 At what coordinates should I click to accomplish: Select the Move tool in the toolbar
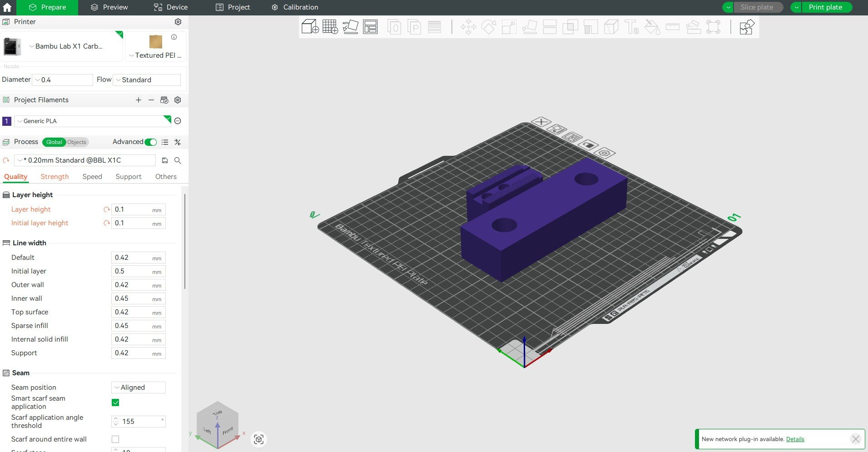pyautogui.click(x=468, y=26)
